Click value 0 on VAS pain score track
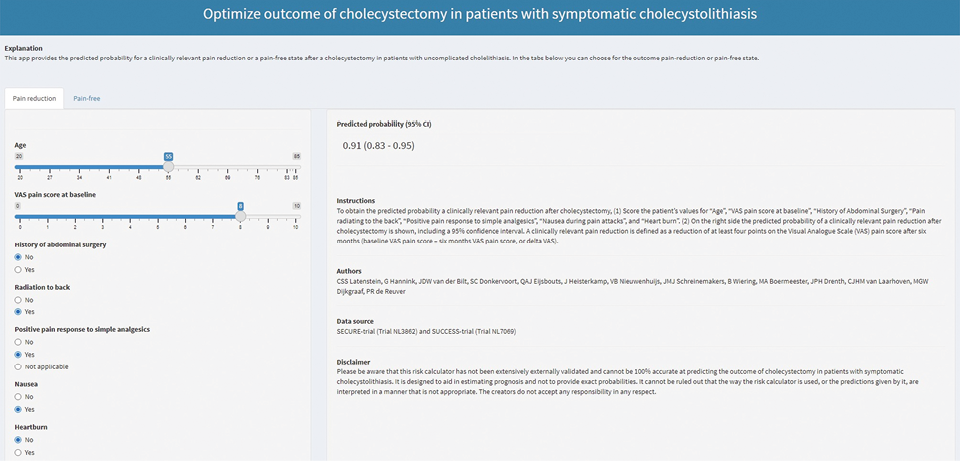The height and width of the screenshot is (461, 961). coord(20,227)
